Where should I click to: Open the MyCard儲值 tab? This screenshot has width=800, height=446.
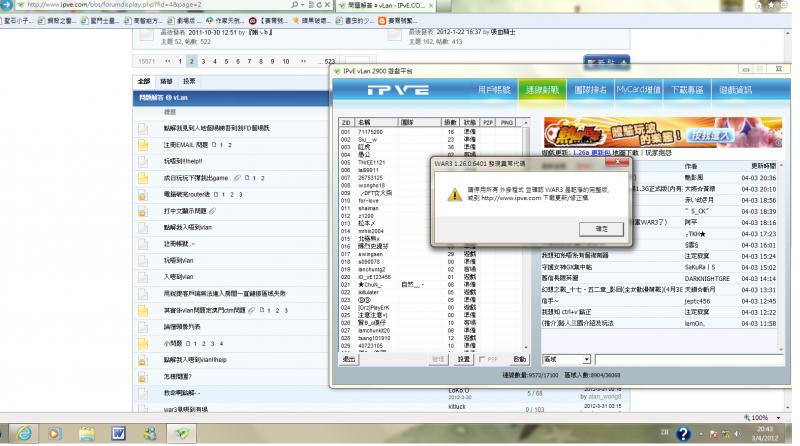click(638, 90)
